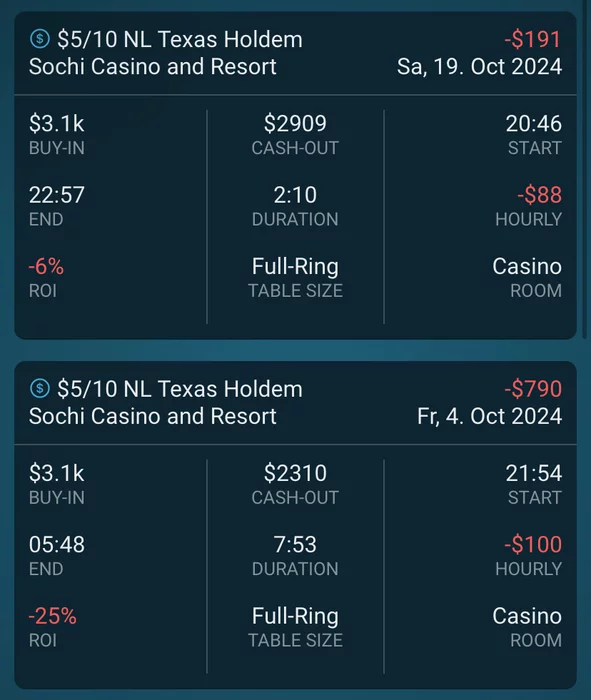The width and height of the screenshot is (591, 700).
Task: Select the Sa, 19. Oct 2024 date
Action: 479,67
